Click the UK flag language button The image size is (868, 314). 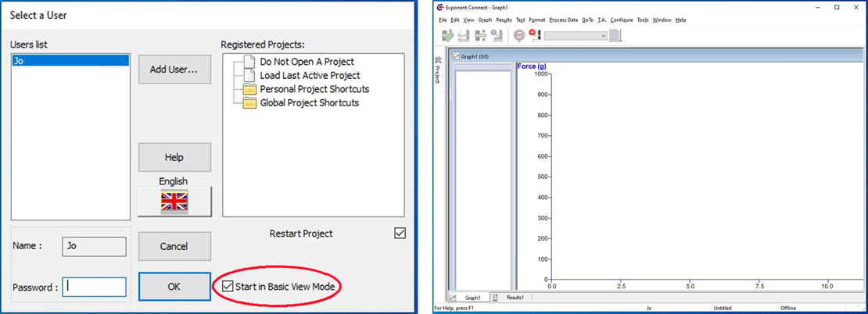(x=174, y=202)
